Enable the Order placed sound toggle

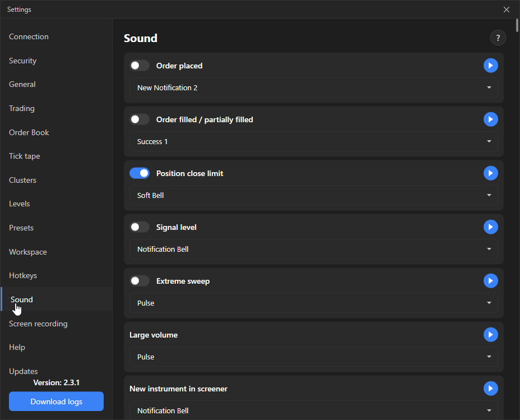click(140, 66)
